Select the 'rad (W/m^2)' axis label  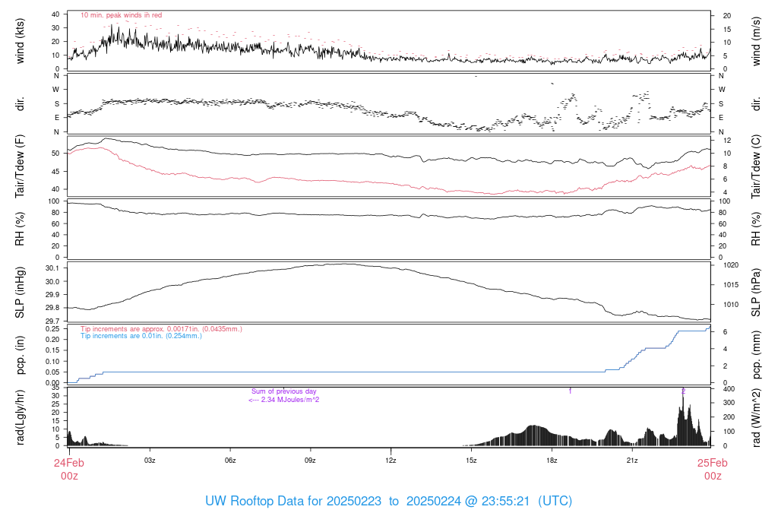(x=756, y=416)
